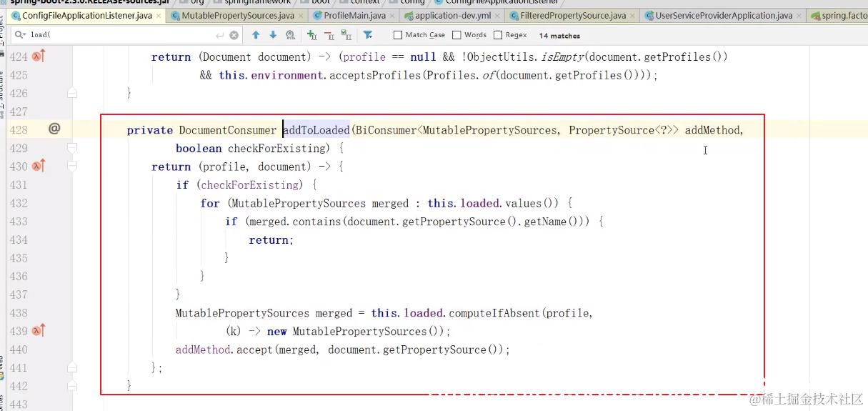Click the addToLoaded method name
Viewport: 868px width, 411px height.
[x=316, y=129]
